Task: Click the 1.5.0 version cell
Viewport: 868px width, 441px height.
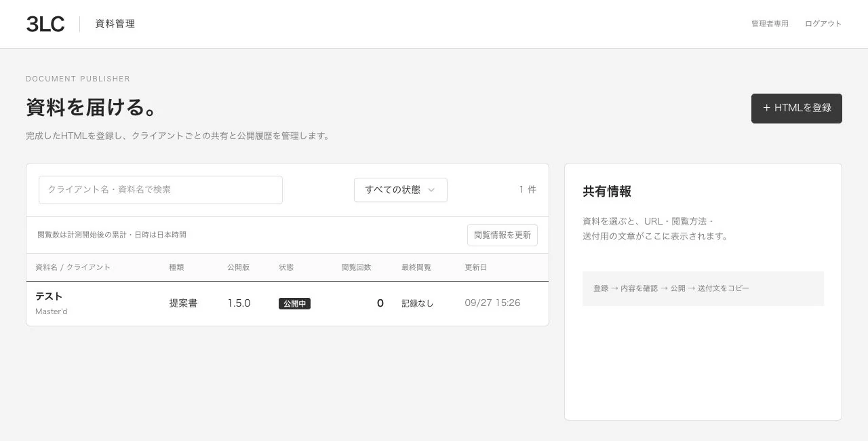Action: tap(239, 303)
